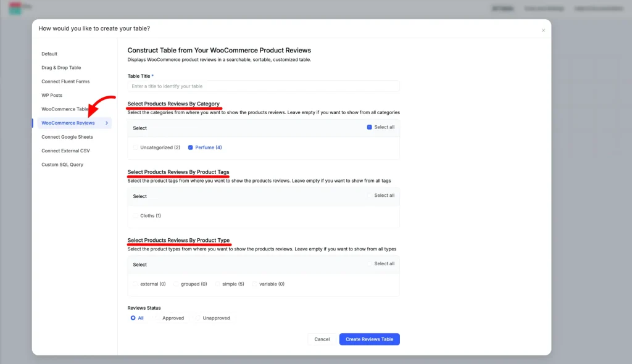Select the WP Posts data source

(x=52, y=95)
